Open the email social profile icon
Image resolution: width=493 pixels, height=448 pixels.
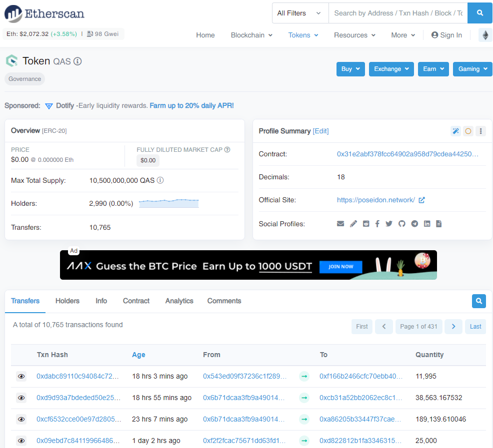(x=340, y=224)
